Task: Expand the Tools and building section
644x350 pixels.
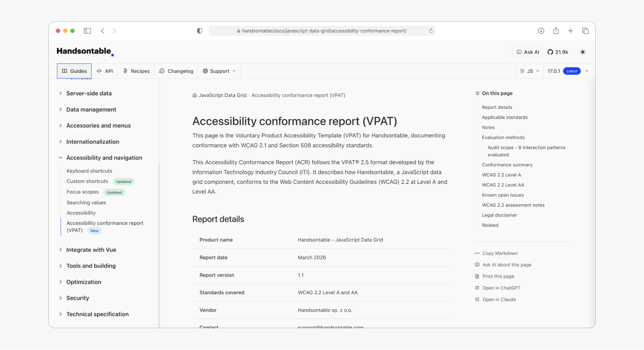Action: point(91,266)
